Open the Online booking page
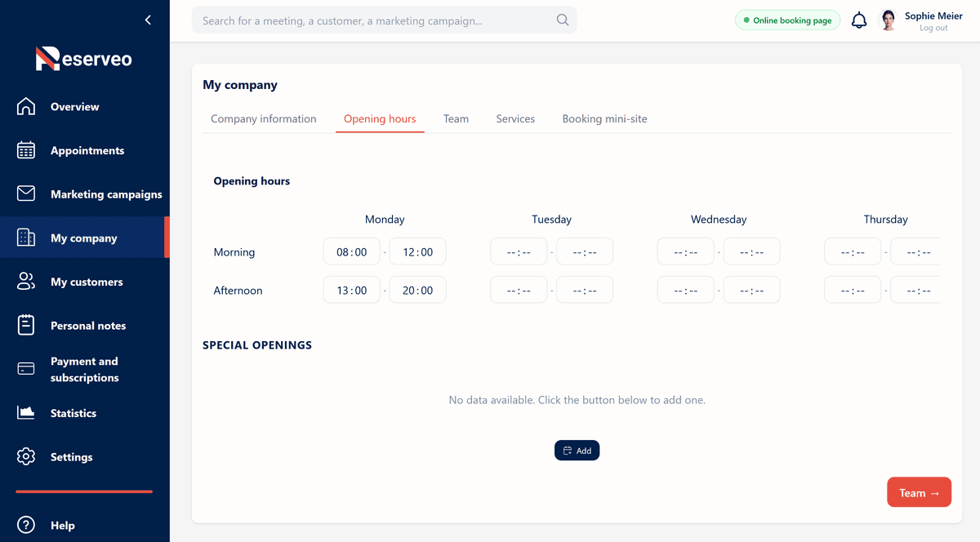 tap(787, 20)
